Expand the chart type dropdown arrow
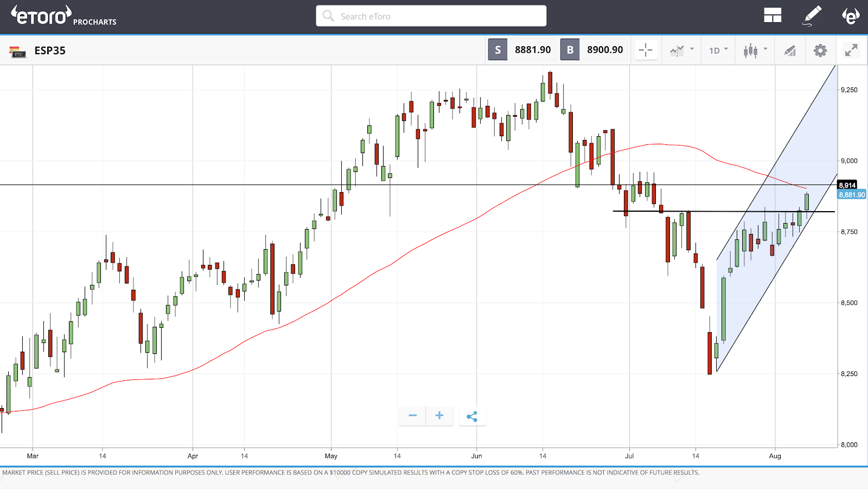The width and height of the screenshot is (868, 489). (765, 49)
